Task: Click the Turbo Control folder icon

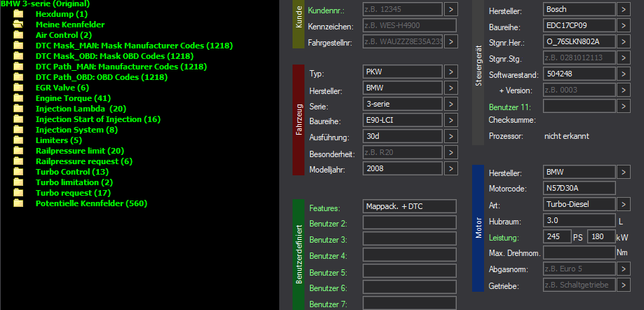Action: [18, 172]
